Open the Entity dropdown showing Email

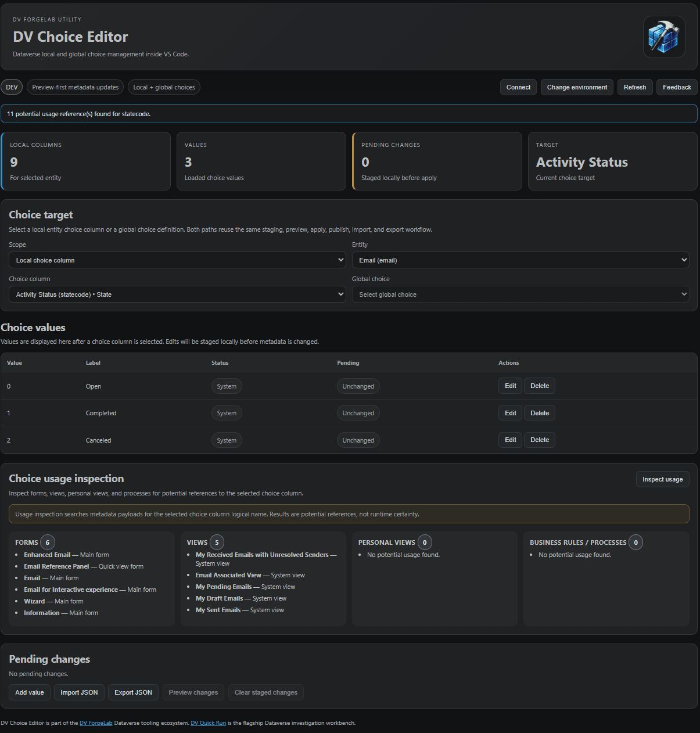pos(520,260)
